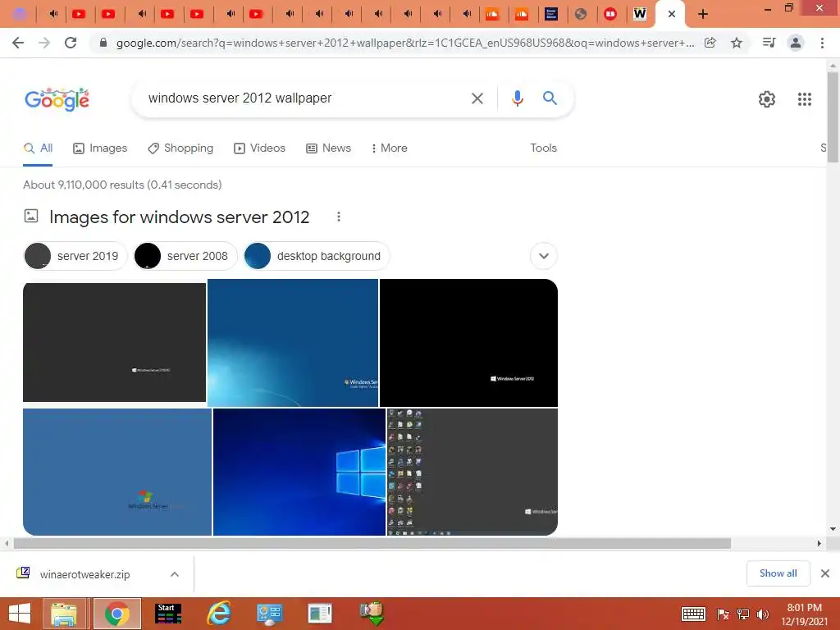Click the blue search magnifier button

(x=550, y=98)
